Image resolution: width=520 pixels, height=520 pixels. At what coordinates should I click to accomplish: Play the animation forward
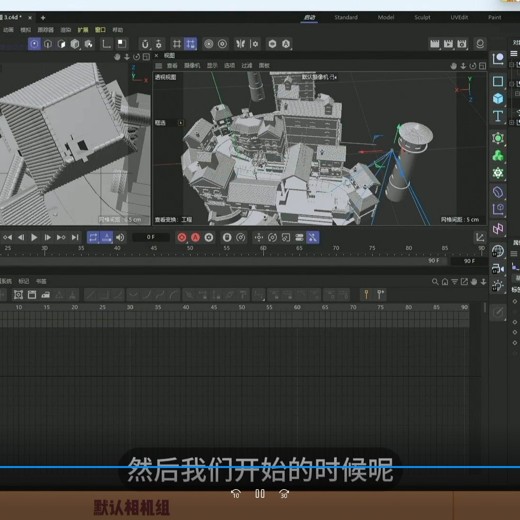pos(34,237)
